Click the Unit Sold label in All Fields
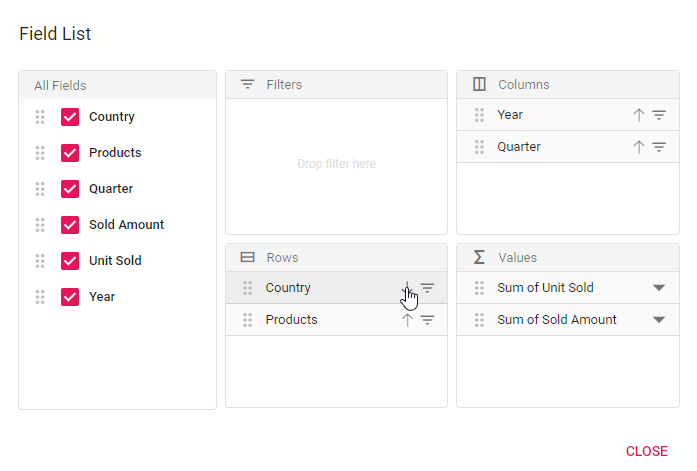This screenshot has height=471, width=697. tap(115, 261)
